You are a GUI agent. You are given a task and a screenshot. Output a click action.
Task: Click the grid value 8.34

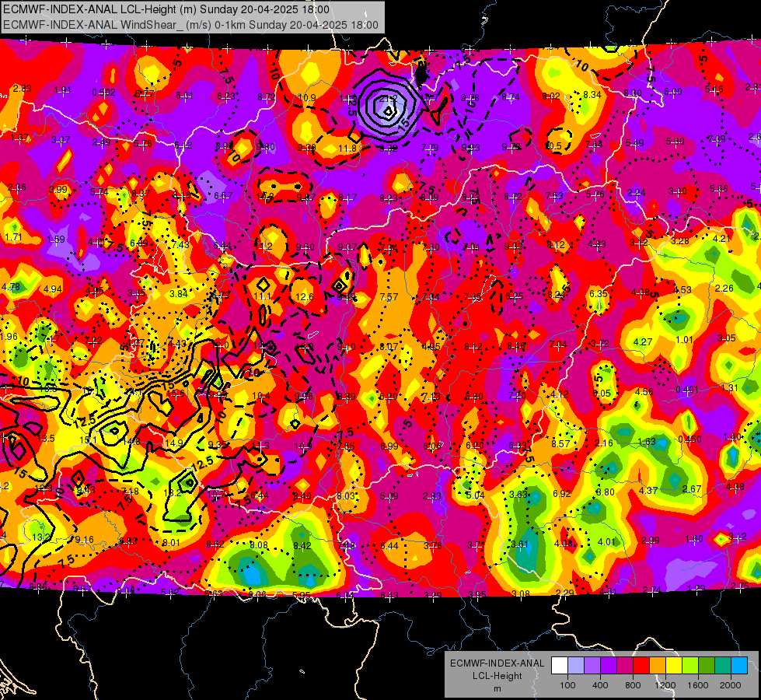[592, 95]
